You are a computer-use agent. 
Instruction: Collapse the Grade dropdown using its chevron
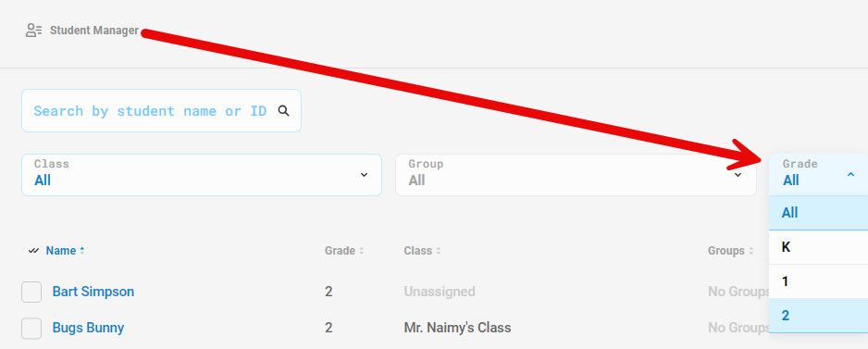coord(850,174)
